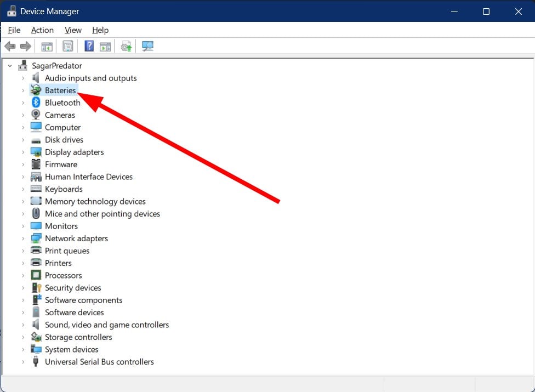Screen dimensions: 535x392
Task: Select the Display adapters label
Action: click(75, 152)
